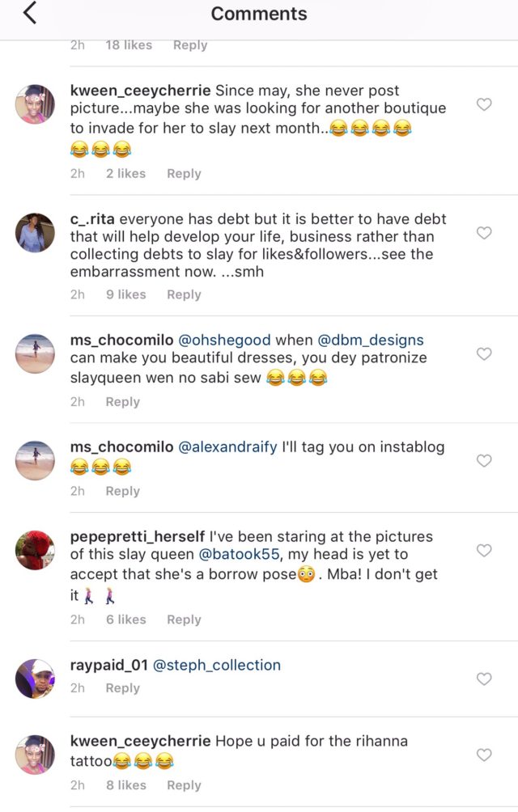Tap the @steph_collection mention
518x812 pixels.
pyautogui.click(x=217, y=665)
